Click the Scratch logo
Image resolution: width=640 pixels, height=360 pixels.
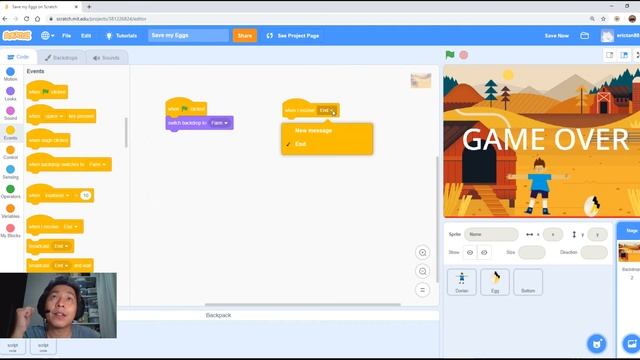click(x=17, y=36)
